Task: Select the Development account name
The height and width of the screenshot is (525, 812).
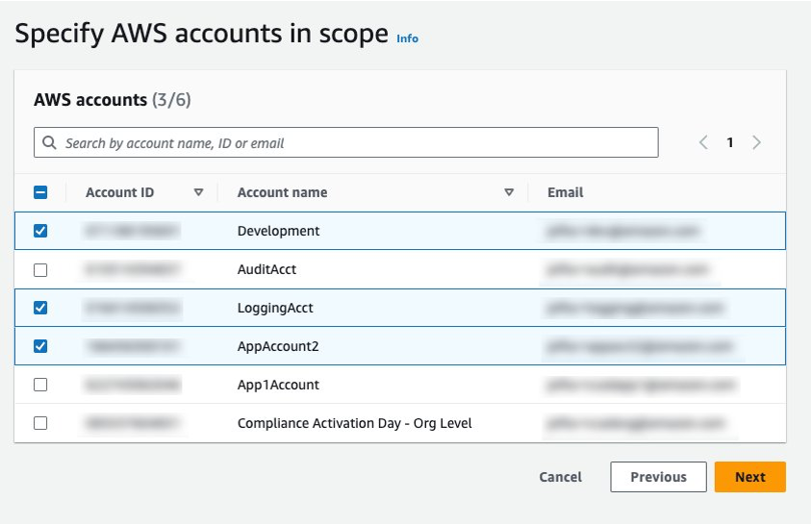Action: tap(278, 231)
